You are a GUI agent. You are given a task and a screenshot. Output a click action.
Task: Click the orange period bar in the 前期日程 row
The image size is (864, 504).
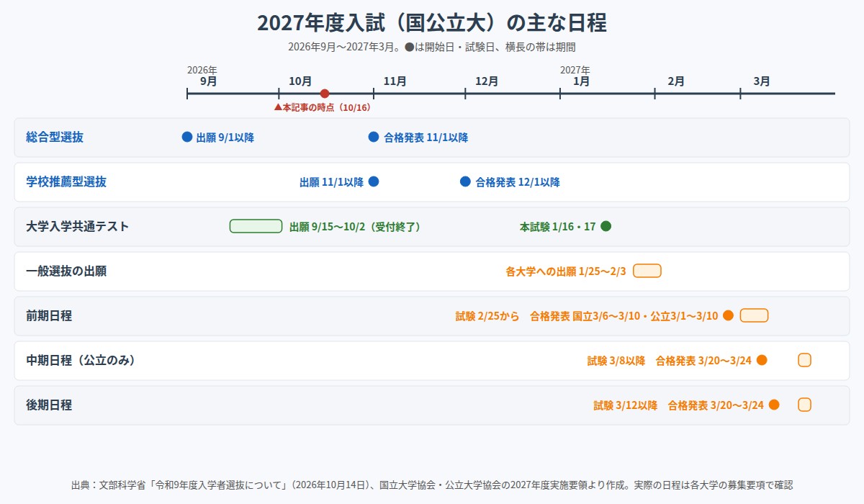tap(755, 315)
